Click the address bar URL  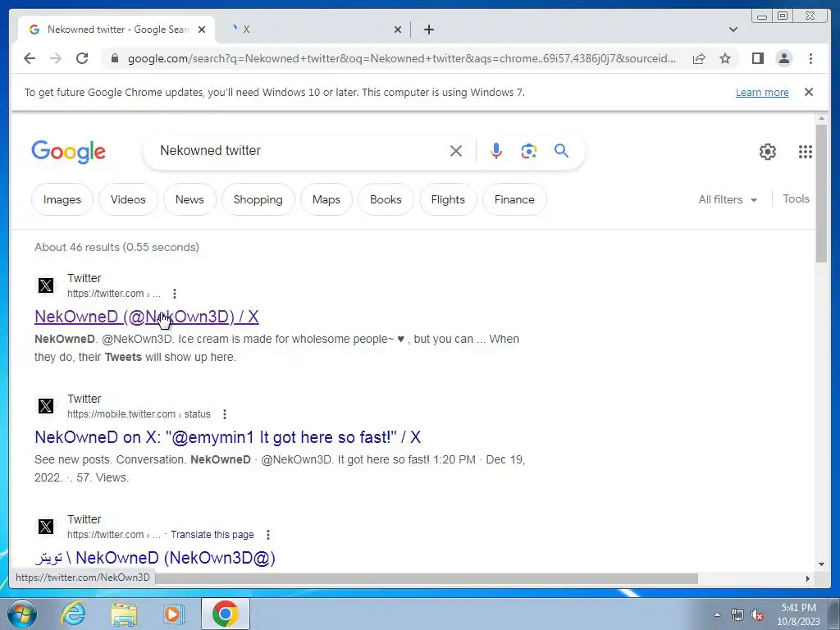(401, 58)
